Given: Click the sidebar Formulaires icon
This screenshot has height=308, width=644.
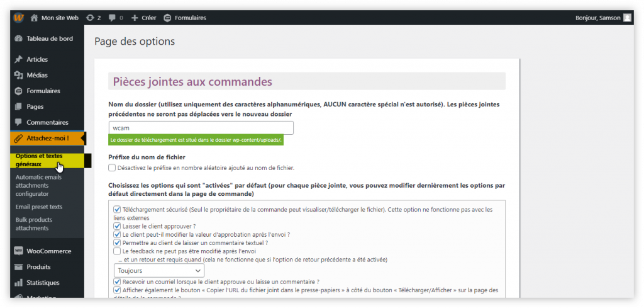Looking at the screenshot, I should point(18,91).
